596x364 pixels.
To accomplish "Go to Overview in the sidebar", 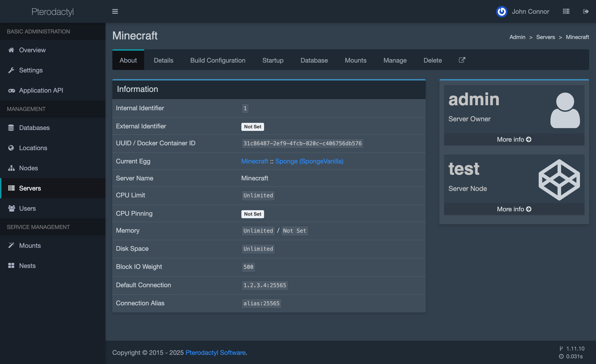I will pos(53,50).
